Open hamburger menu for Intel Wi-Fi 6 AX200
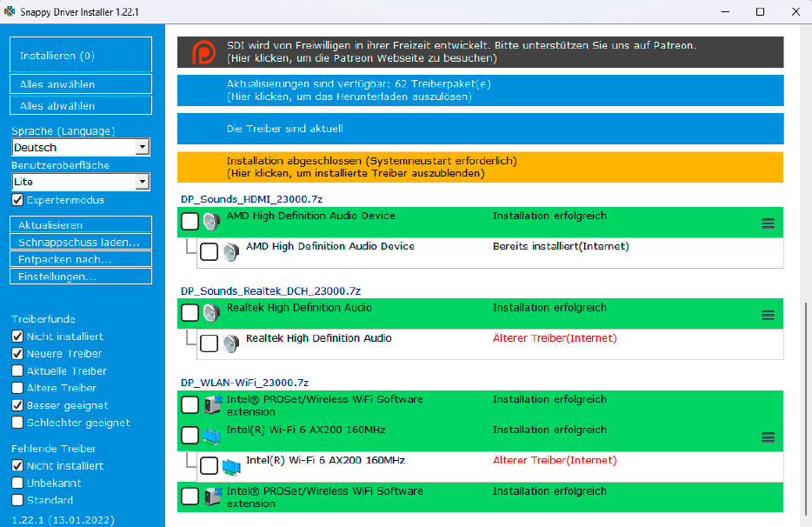The width and height of the screenshot is (812, 527). [768, 437]
